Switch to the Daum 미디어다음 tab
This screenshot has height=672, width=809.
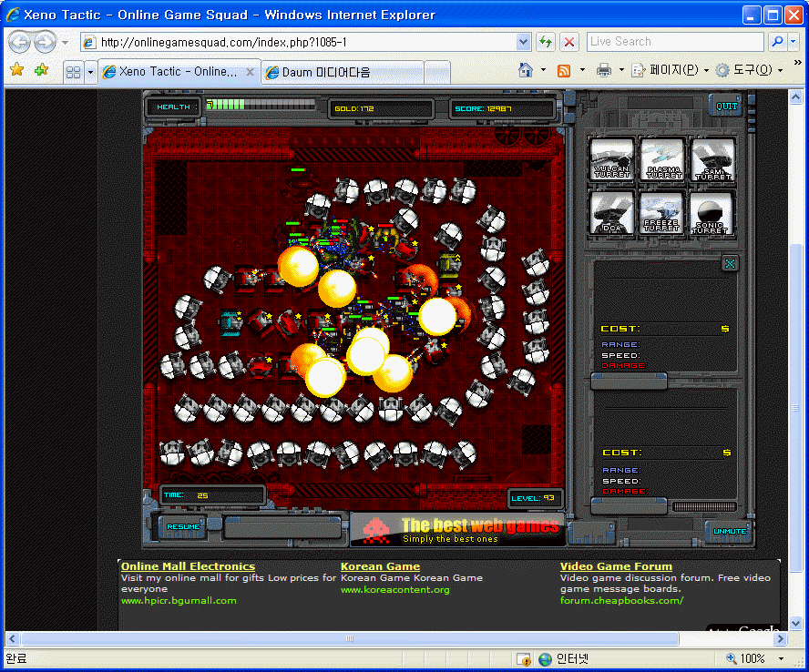342,72
